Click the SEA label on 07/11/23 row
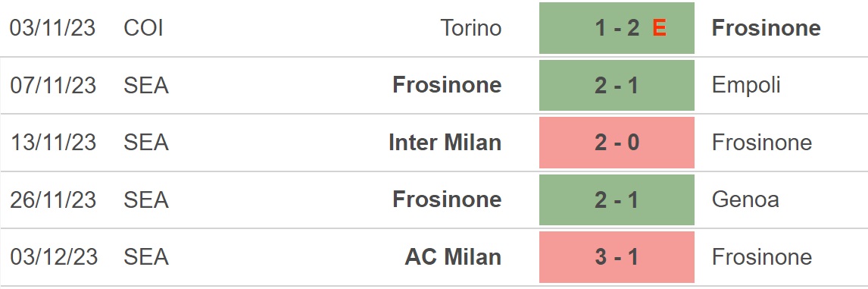The height and width of the screenshot is (289, 868). coord(146,86)
